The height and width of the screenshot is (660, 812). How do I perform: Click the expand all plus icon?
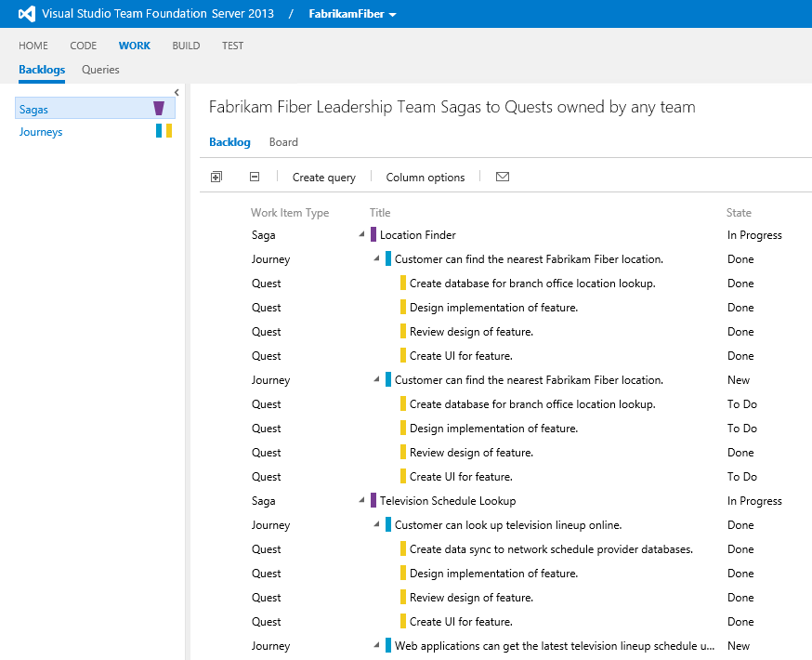[x=216, y=177]
